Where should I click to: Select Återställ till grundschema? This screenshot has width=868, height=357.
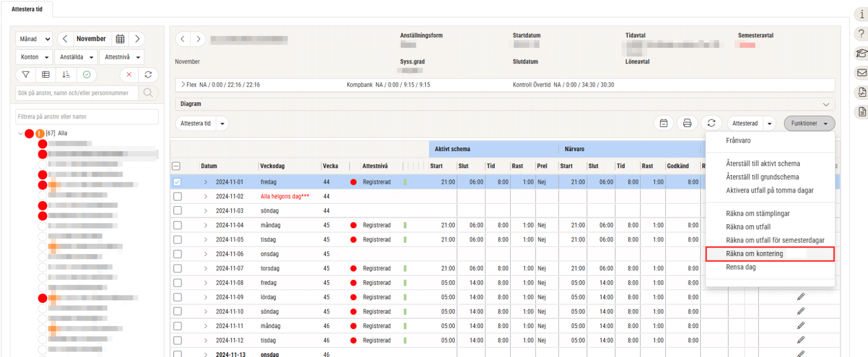[763, 177]
